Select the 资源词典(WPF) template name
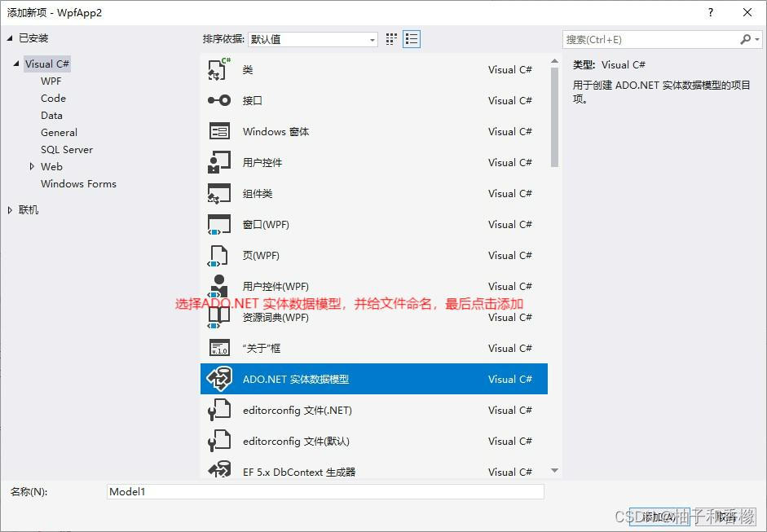 coord(276,318)
